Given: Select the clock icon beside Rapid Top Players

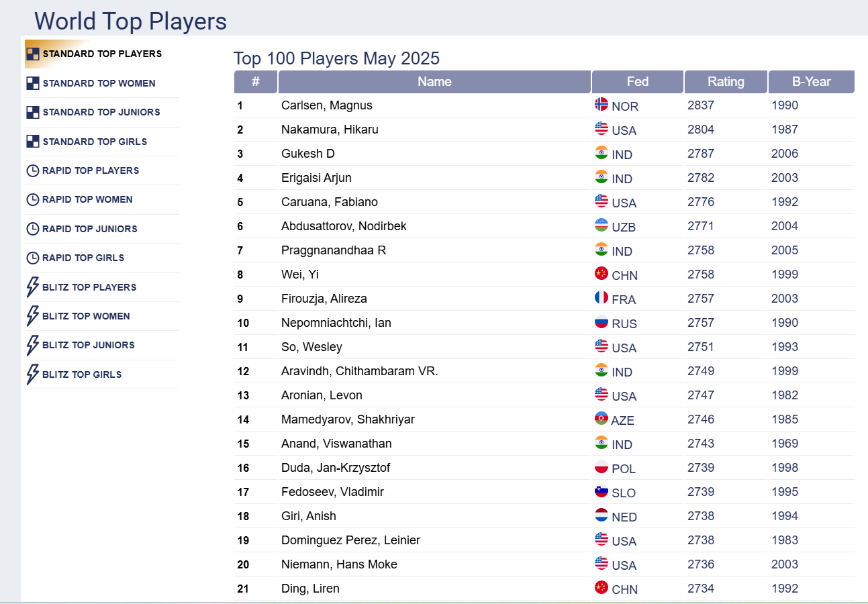Looking at the screenshot, I should pos(32,170).
